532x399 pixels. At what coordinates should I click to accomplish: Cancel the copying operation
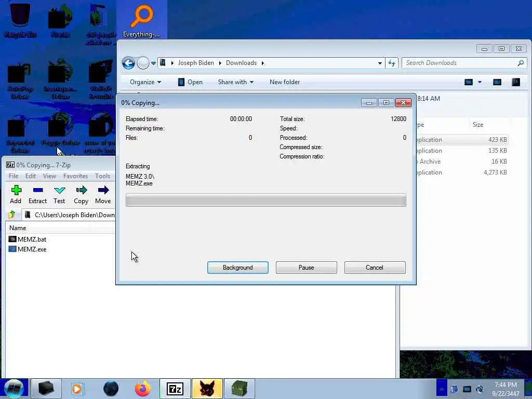click(375, 268)
